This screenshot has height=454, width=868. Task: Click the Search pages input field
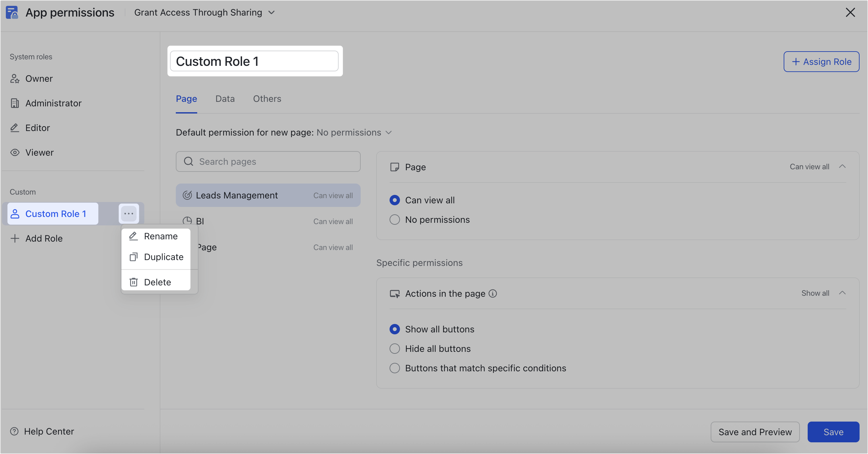(x=268, y=161)
